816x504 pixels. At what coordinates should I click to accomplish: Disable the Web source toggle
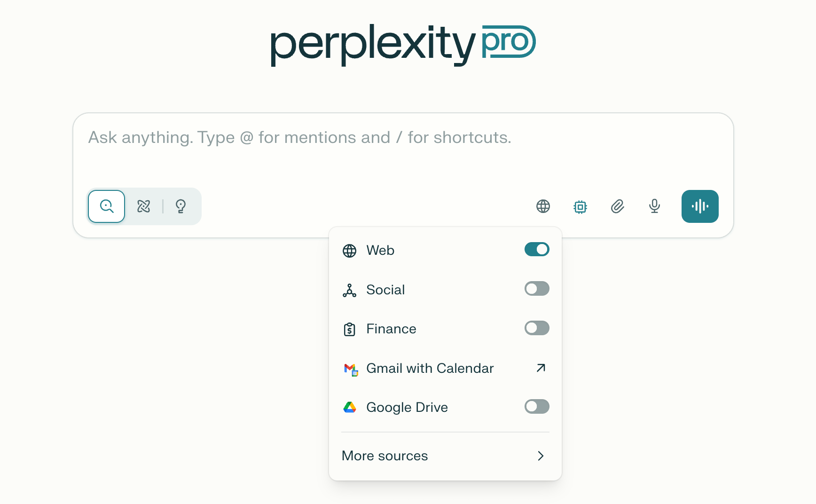pyautogui.click(x=537, y=249)
